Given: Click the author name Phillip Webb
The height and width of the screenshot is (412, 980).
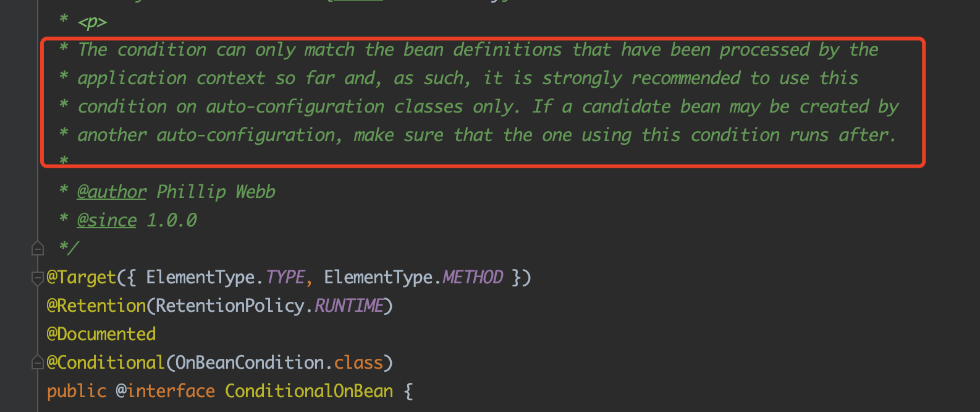Looking at the screenshot, I should coord(216,192).
